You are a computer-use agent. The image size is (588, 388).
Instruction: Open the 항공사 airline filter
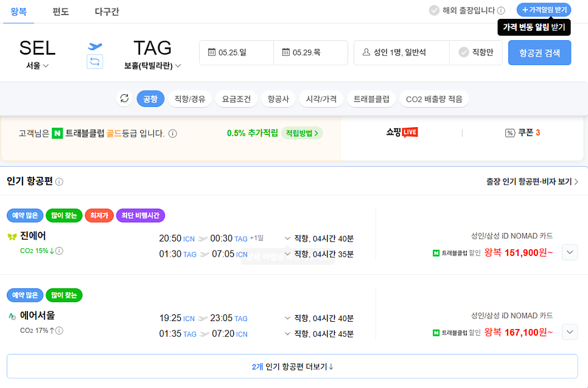(x=278, y=99)
